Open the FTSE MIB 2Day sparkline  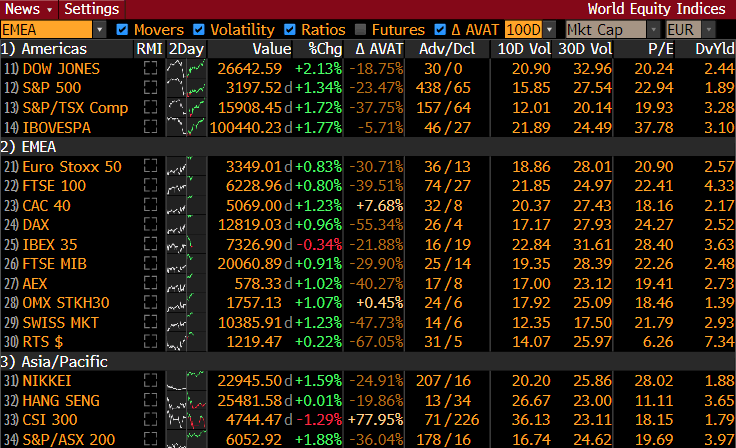click(x=186, y=264)
